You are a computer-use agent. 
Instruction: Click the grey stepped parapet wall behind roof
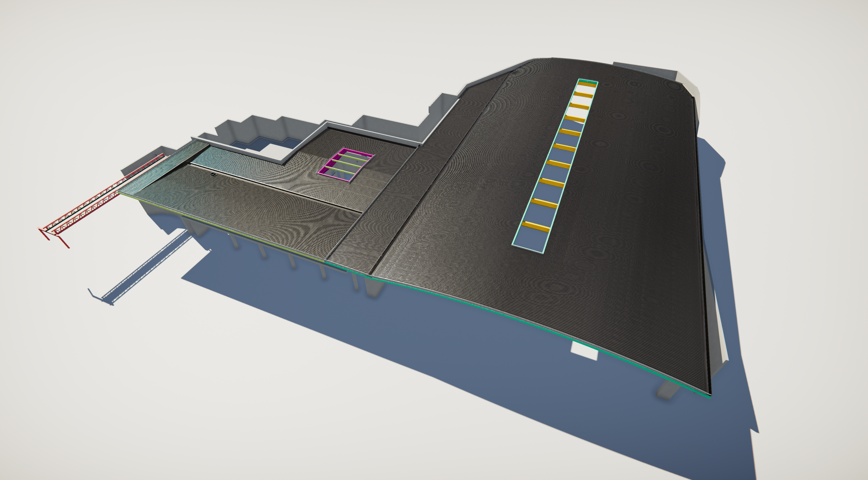266,126
